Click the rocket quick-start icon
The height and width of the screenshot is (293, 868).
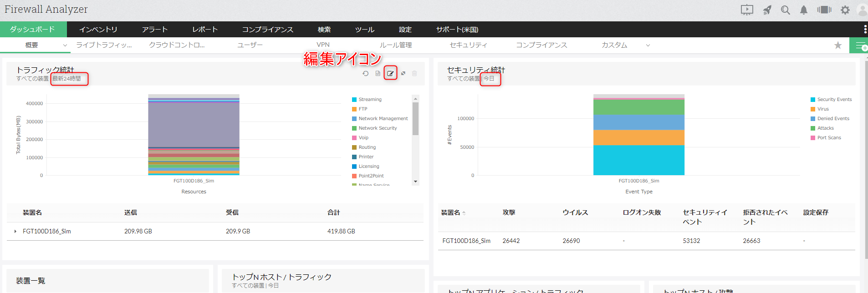point(767,10)
